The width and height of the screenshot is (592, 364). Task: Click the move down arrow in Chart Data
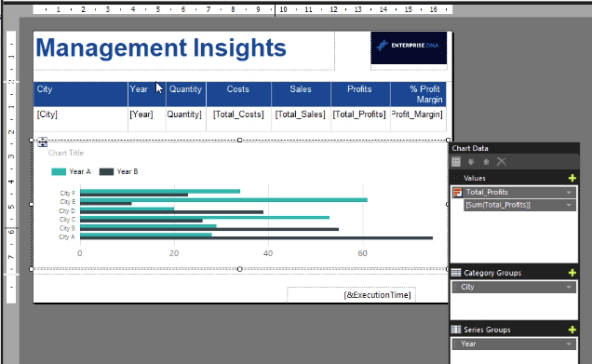pyautogui.click(x=471, y=162)
